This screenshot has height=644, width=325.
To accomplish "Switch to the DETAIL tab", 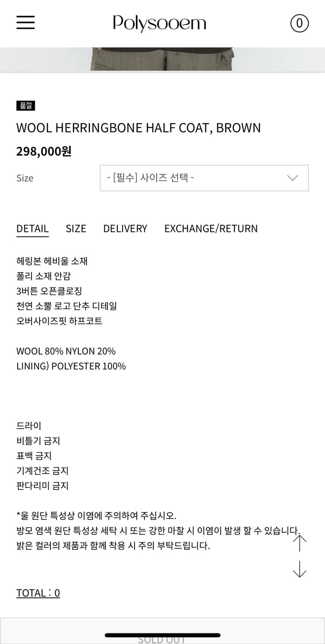I will click(32, 228).
